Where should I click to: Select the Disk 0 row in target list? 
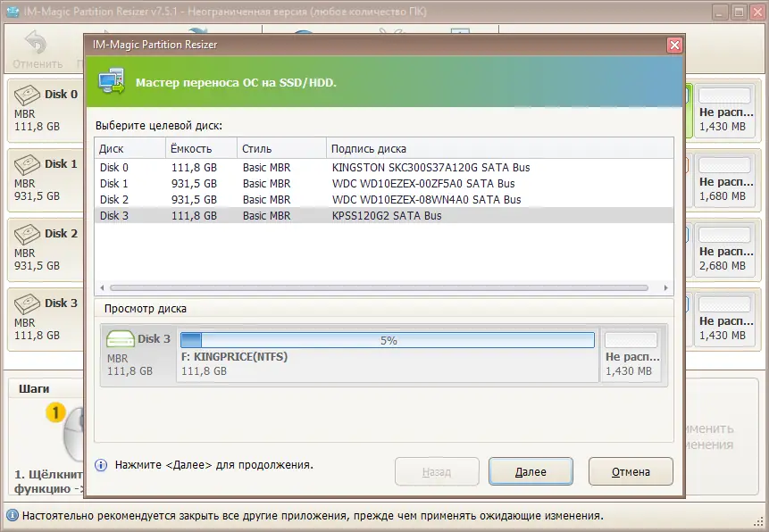[384, 167]
